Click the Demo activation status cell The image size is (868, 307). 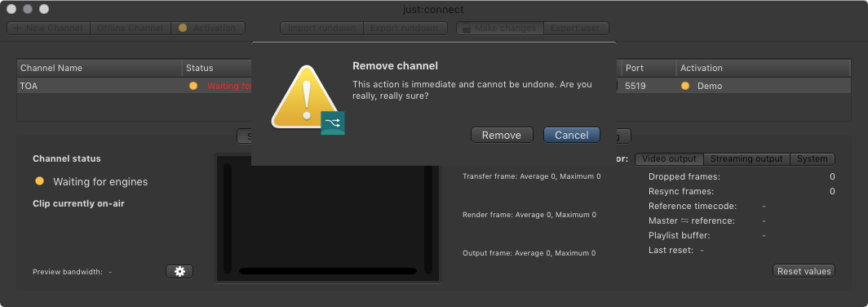[x=710, y=86]
